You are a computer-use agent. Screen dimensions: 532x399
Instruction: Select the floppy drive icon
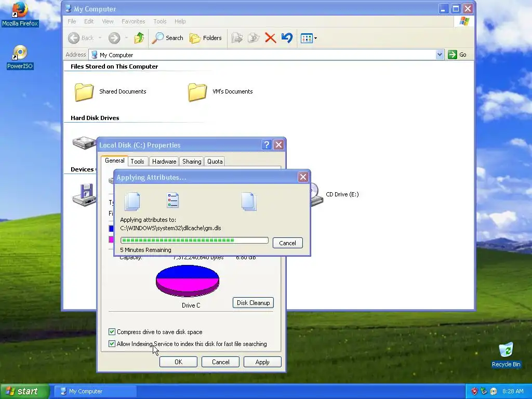click(84, 195)
